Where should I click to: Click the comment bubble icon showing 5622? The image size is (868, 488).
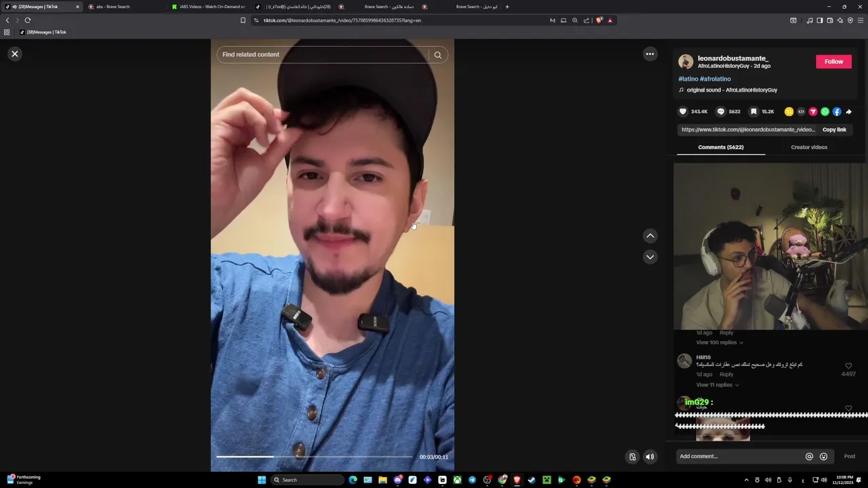click(721, 112)
